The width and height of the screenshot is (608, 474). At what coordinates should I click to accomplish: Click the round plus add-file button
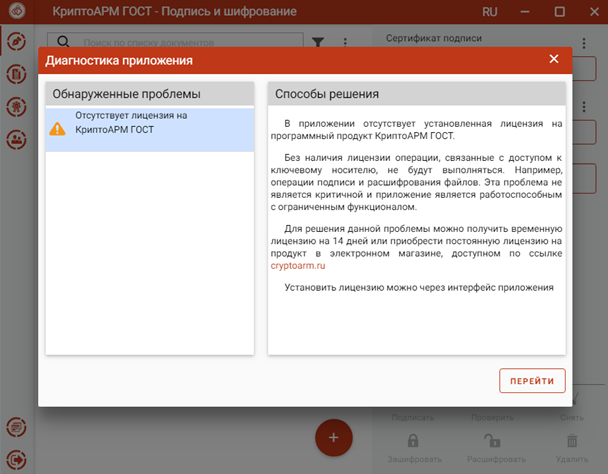coord(333,438)
